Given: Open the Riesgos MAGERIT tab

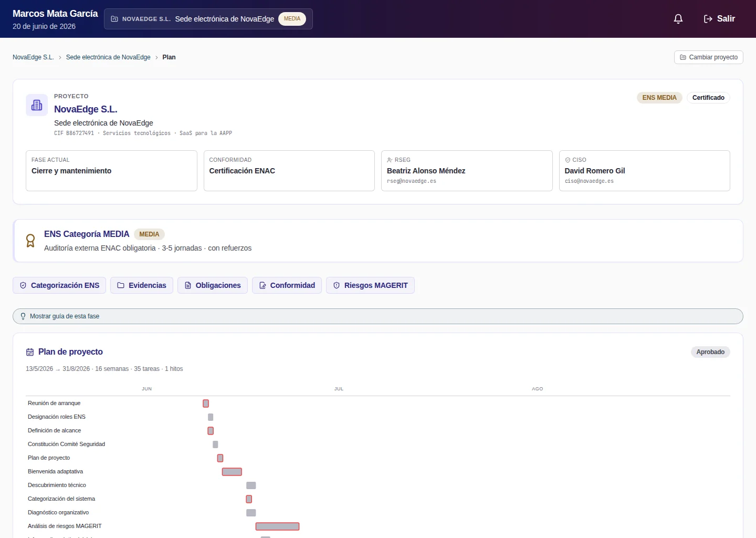Looking at the screenshot, I should 371,285.
